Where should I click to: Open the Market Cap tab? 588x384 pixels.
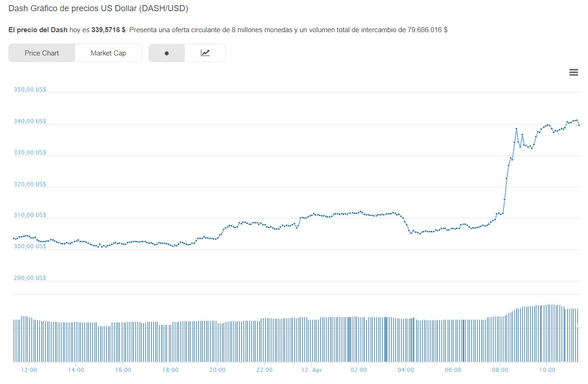point(108,53)
